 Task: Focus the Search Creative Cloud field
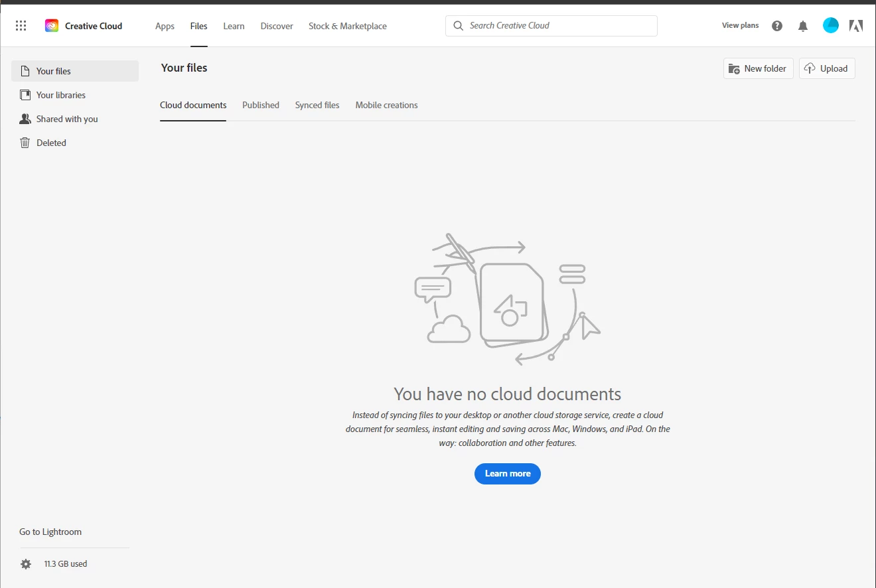click(551, 26)
